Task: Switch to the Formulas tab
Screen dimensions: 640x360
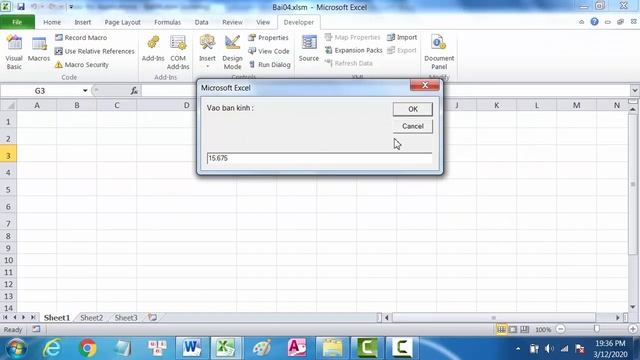Action: pyautogui.click(x=167, y=22)
